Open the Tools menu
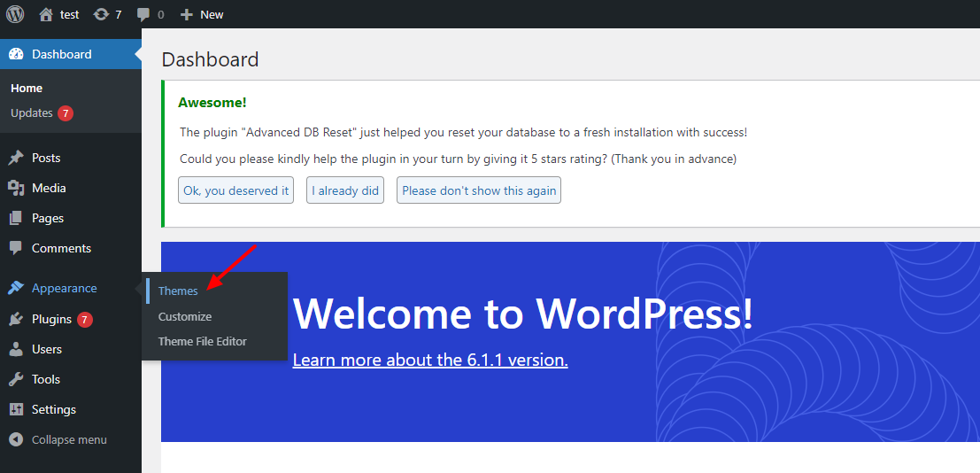Screen dimensions: 980x473 point(46,379)
